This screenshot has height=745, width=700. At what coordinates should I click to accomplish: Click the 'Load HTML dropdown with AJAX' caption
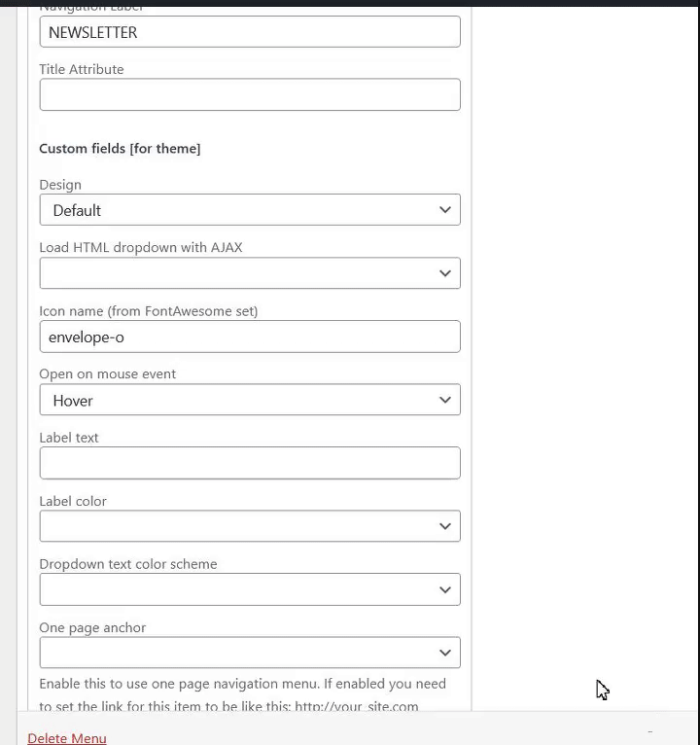tap(141, 248)
